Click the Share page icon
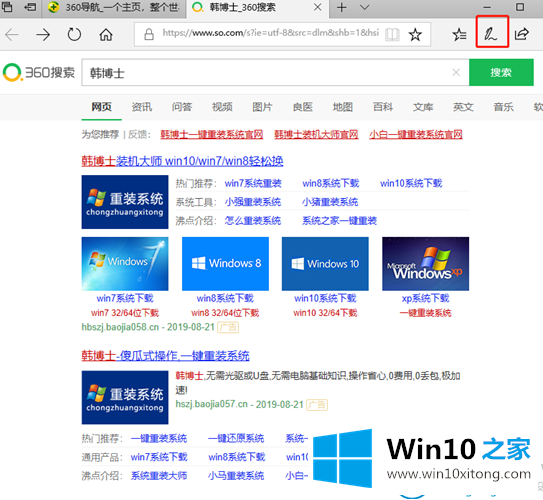The height and width of the screenshot is (500, 543). (x=522, y=34)
